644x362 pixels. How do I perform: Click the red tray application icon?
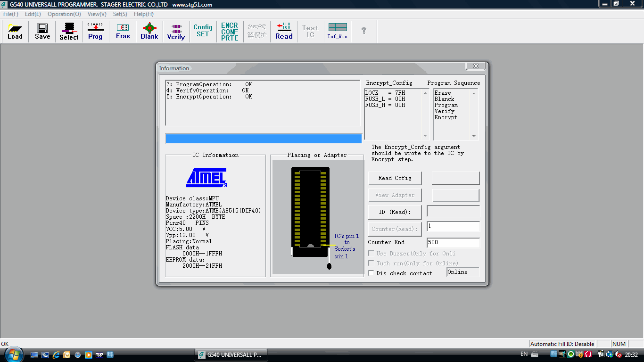pyautogui.click(x=588, y=354)
